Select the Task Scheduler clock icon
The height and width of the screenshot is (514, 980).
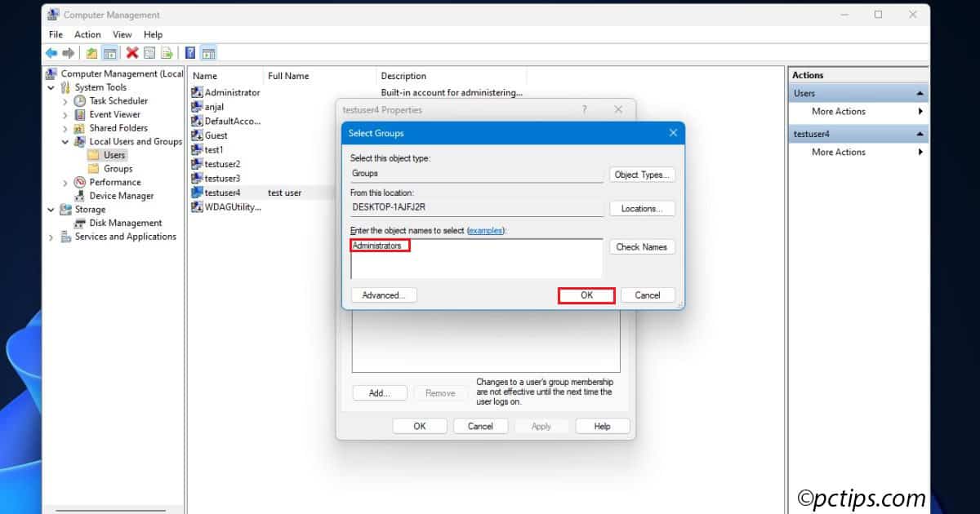(x=79, y=101)
